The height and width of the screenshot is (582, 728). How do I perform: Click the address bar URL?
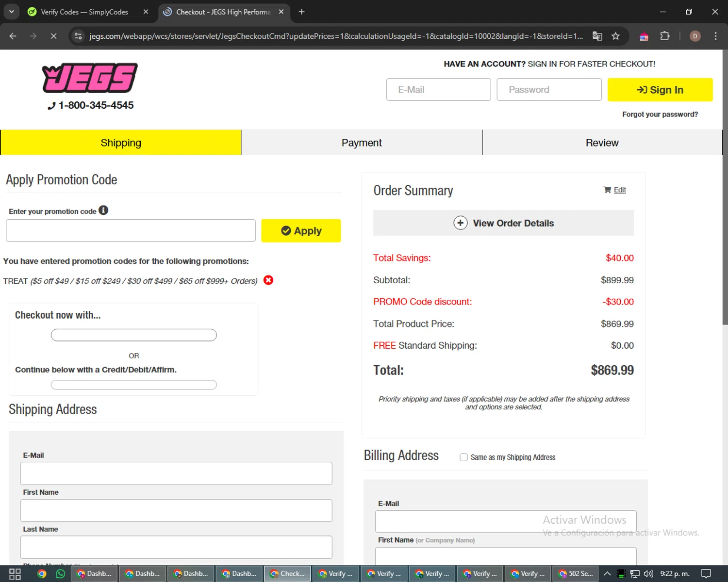[336, 36]
